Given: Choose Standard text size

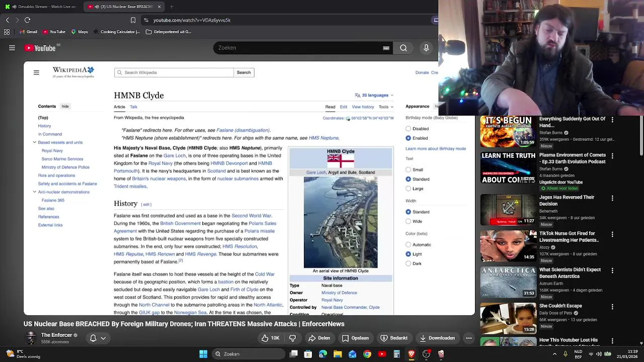Looking at the screenshot, I should tap(409, 179).
